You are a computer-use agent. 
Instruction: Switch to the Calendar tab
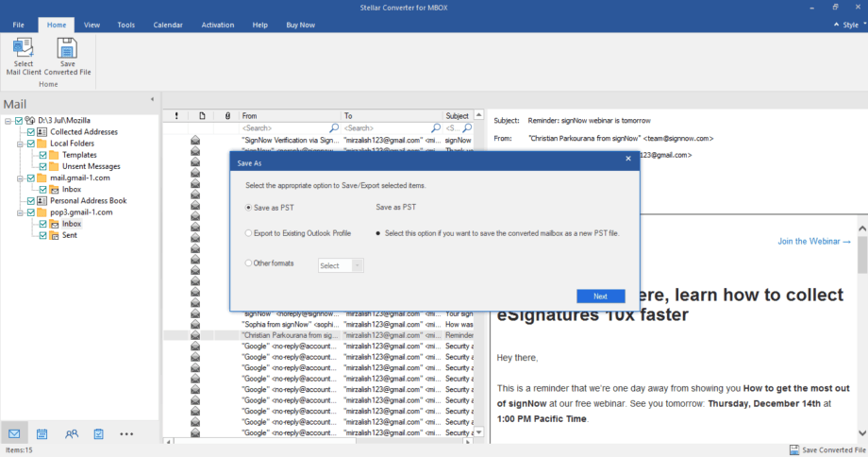point(168,25)
